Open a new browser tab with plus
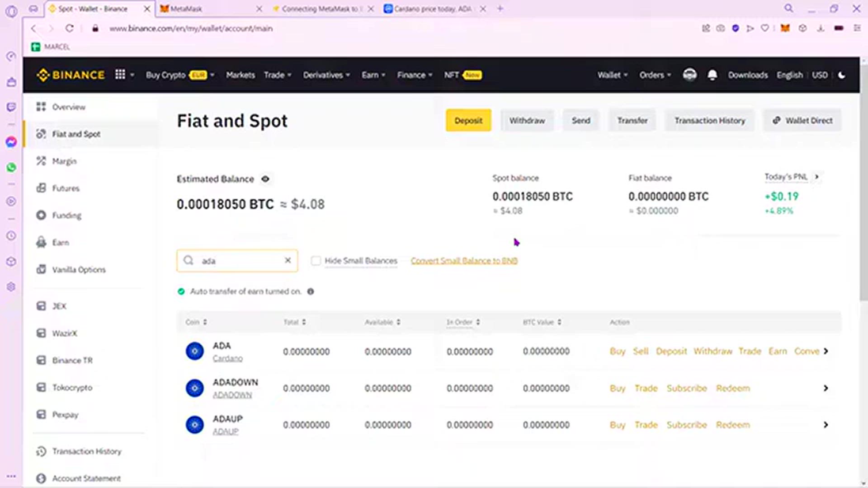 (x=500, y=8)
